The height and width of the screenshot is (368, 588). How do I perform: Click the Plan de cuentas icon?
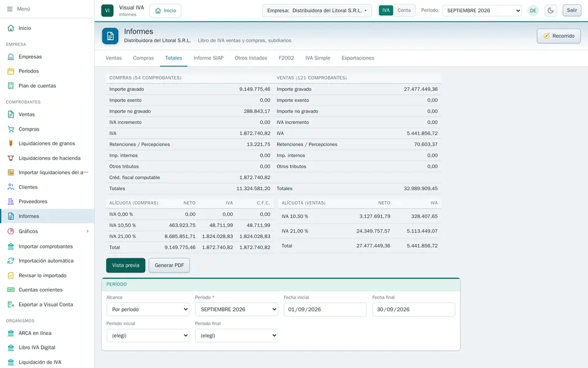pyautogui.click(x=11, y=86)
